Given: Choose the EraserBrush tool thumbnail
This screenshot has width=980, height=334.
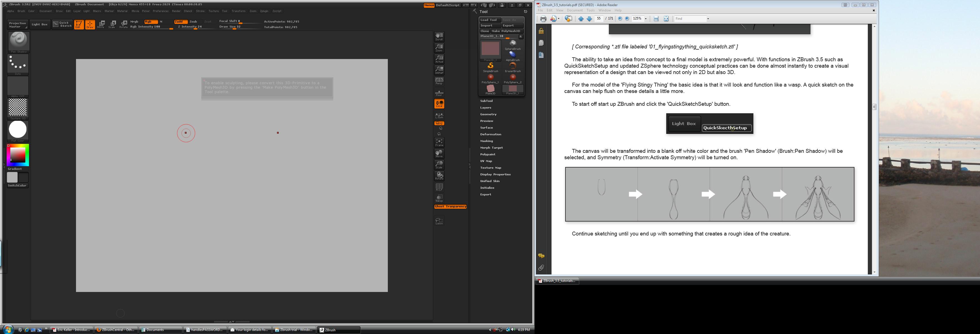Looking at the screenshot, I should [x=513, y=67].
